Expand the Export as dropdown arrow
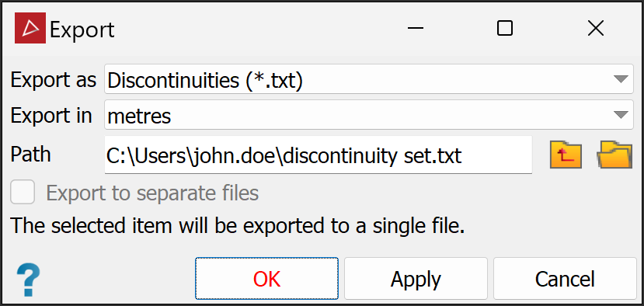Screen dimensions: 644x306 pos(621,79)
